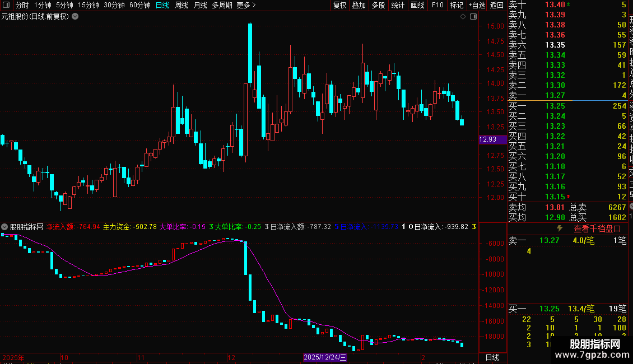Viewport: 633px width, 364px height.
Task: Click the 2025/12/24/三 date marker
Action: (325, 357)
